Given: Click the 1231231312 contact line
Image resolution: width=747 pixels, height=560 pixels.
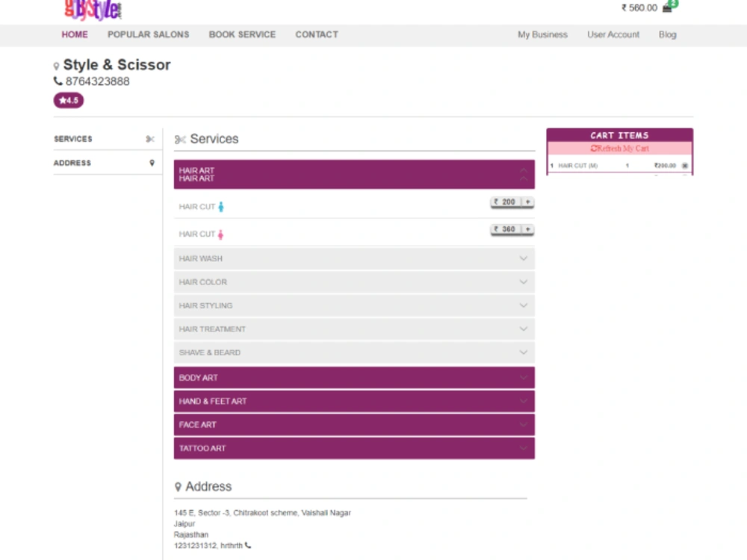Looking at the screenshot, I should [x=208, y=545].
